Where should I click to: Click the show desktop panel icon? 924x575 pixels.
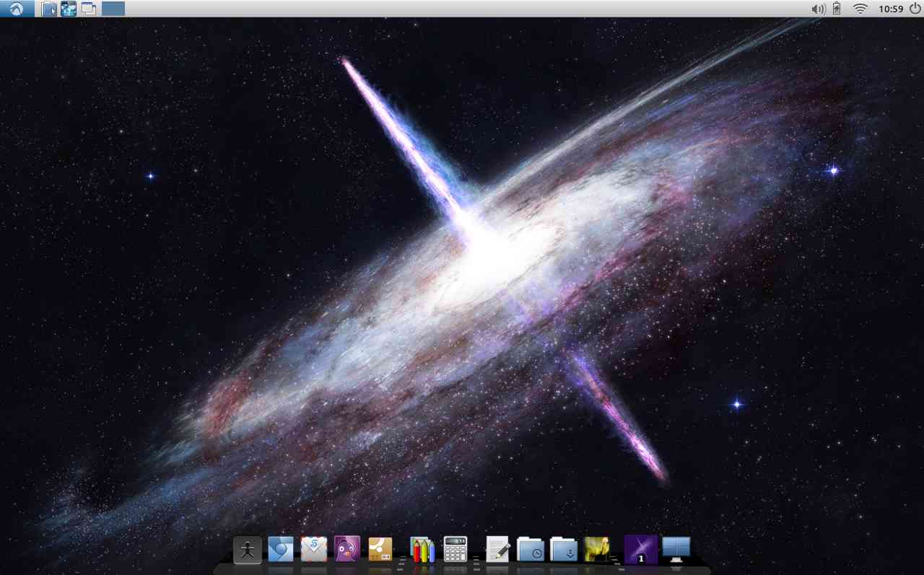click(x=49, y=9)
